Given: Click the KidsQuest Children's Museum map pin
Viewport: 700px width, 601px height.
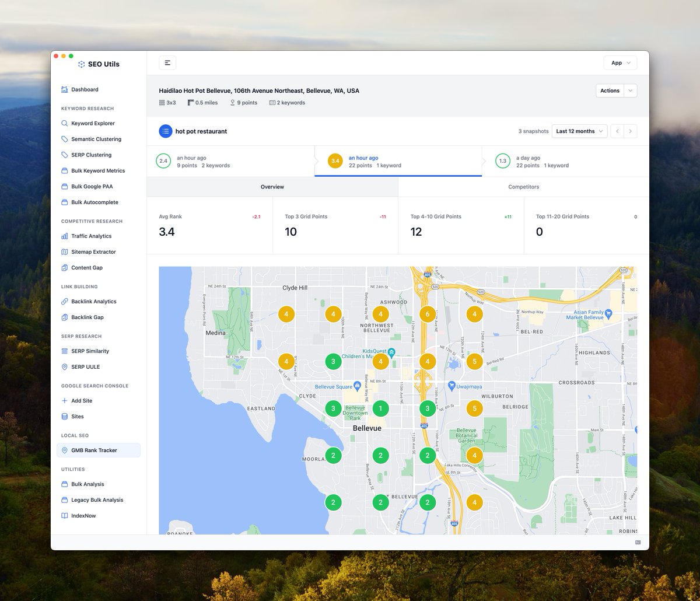Looking at the screenshot, I should [391, 352].
